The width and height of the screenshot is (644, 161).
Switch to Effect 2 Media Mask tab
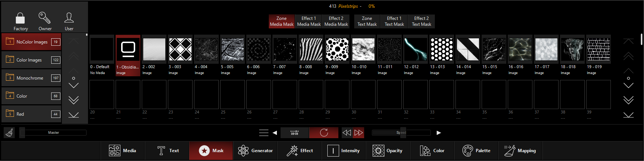click(x=336, y=21)
